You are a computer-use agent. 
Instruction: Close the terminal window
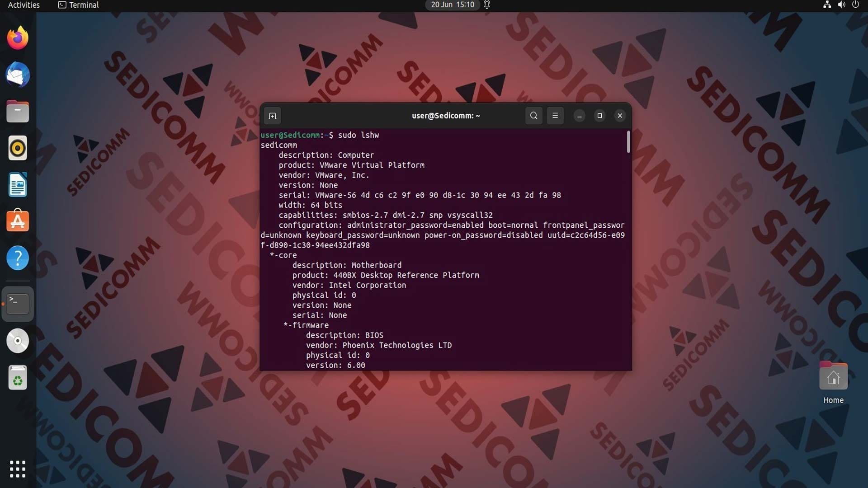coord(620,116)
